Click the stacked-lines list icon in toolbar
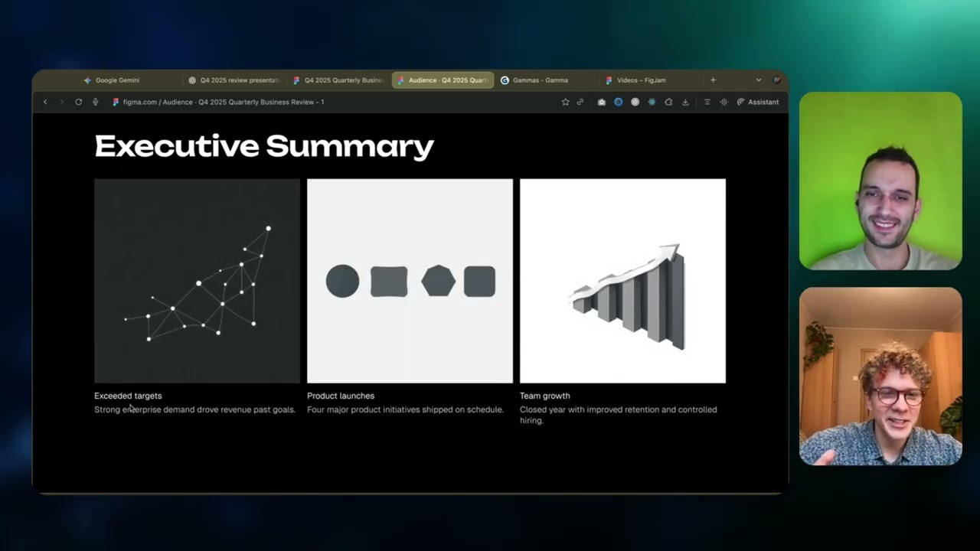This screenshot has width=980, height=551. point(707,102)
